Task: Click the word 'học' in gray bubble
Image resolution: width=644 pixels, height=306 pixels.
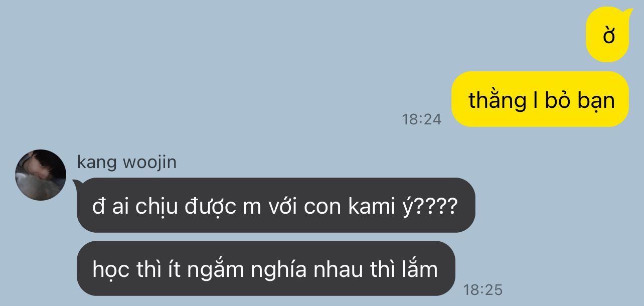Action: coord(111,271)
